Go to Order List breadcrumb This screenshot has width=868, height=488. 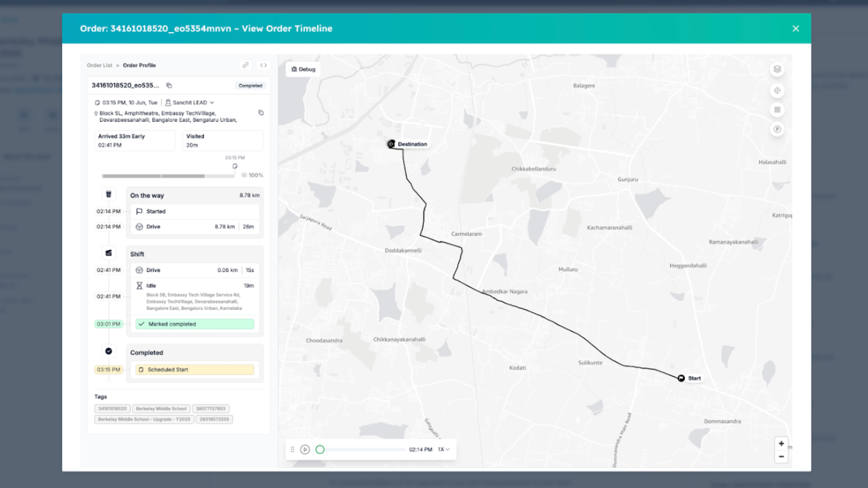tap(100, 65)
